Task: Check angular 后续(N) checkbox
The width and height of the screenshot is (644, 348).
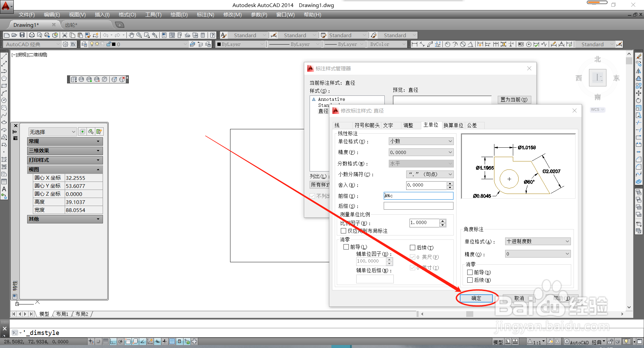Action: pyautogui.click(x=470, y=280)
